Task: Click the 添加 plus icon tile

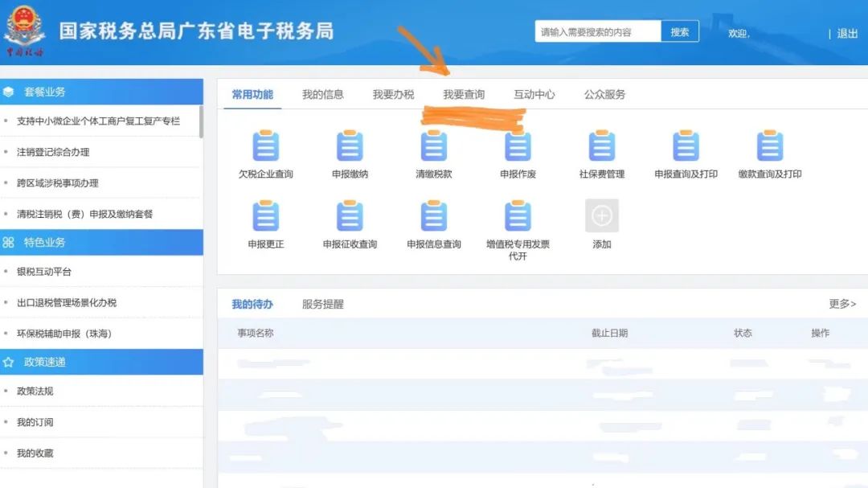Action: pyautogui.click(x=602, y=215)
